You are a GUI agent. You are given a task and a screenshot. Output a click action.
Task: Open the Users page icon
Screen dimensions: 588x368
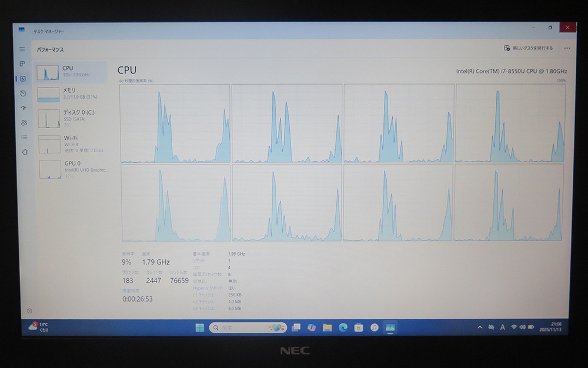pos(24,123)
